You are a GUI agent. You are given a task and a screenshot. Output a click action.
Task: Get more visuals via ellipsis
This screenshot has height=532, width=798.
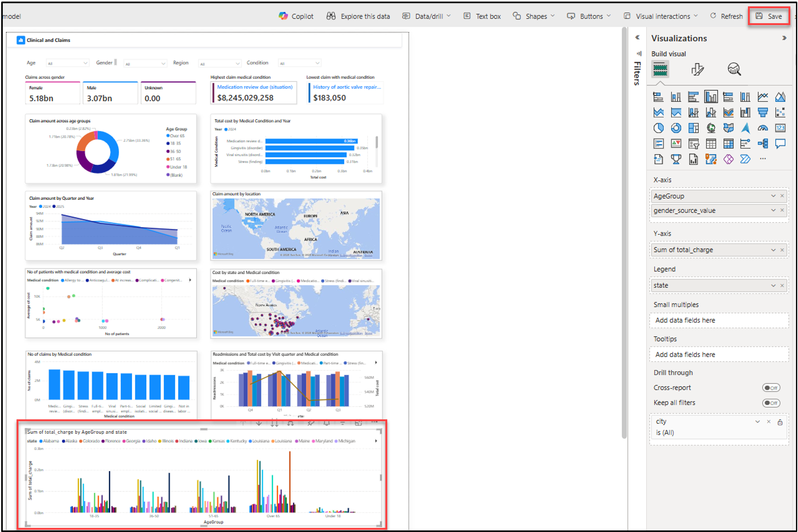pyautogui.click(x=763, y=159)
